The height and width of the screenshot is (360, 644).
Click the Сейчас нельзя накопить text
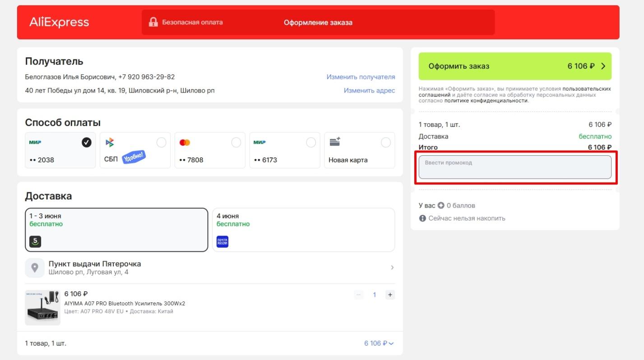[x=467, y=218]
